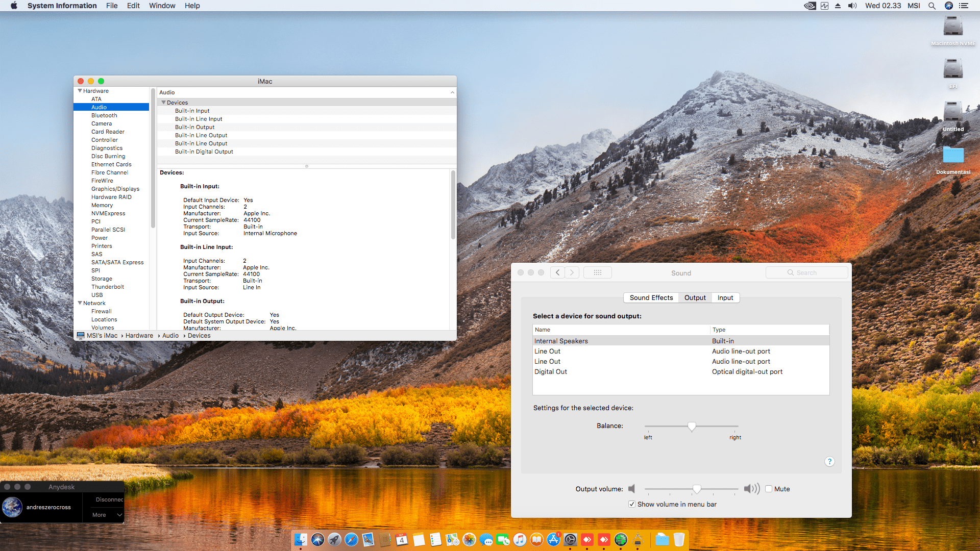Open Safari from the dock
The width and height of the screenshot is (980, 551).
click(x=351, y=539)
